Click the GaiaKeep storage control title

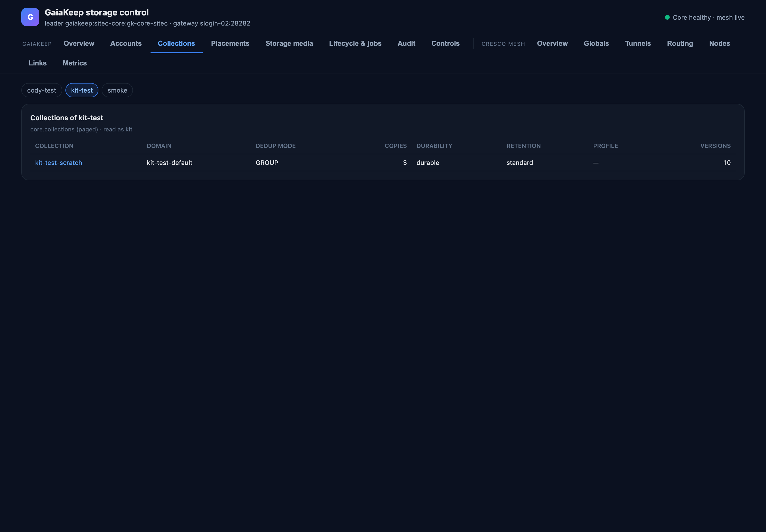97,12
